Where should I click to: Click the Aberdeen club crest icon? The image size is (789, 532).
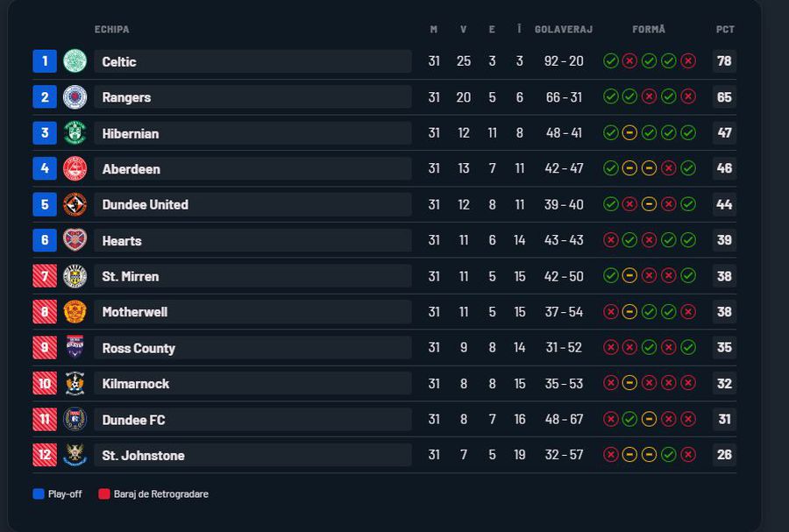point(75,168)
